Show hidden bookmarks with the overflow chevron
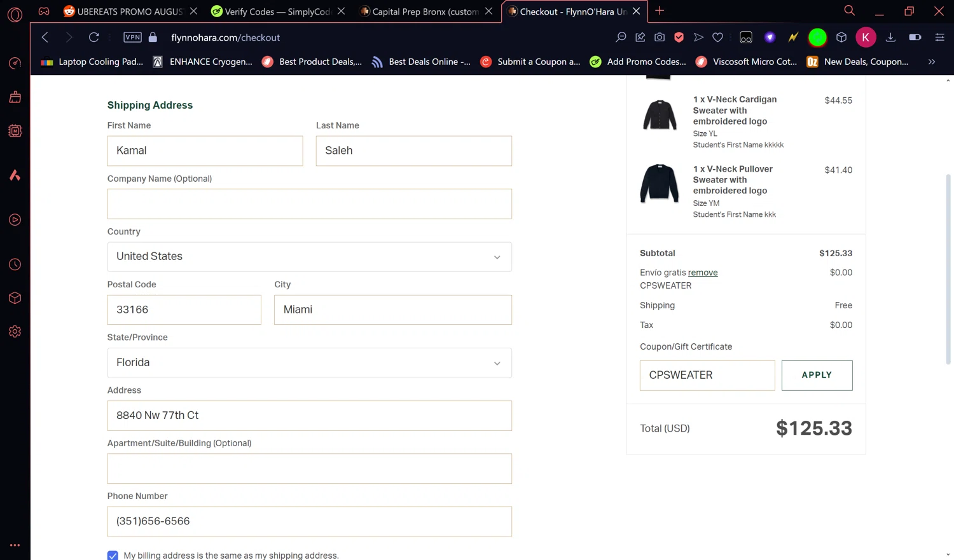 (x=932, y=62)
